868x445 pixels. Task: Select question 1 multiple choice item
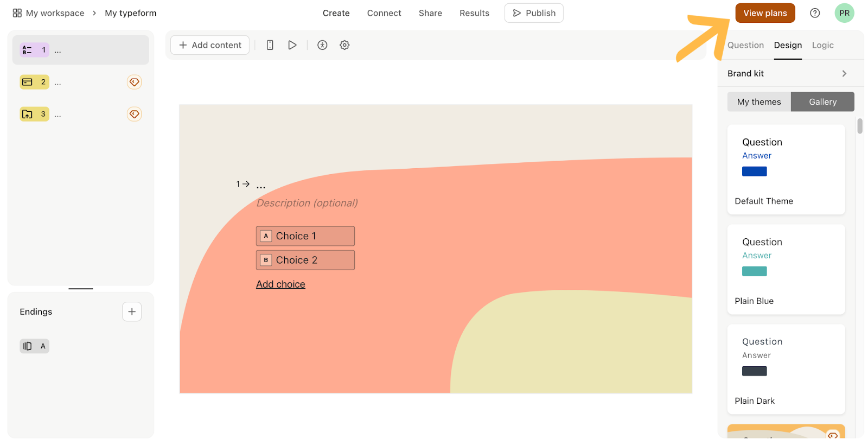[80, 50]
